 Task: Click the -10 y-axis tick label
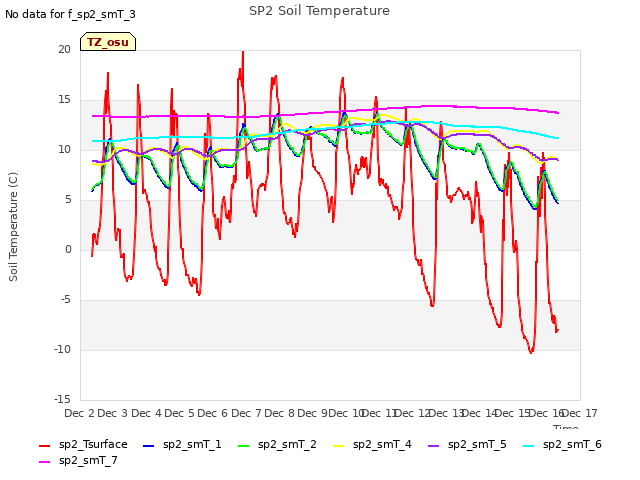click(62, 349)
